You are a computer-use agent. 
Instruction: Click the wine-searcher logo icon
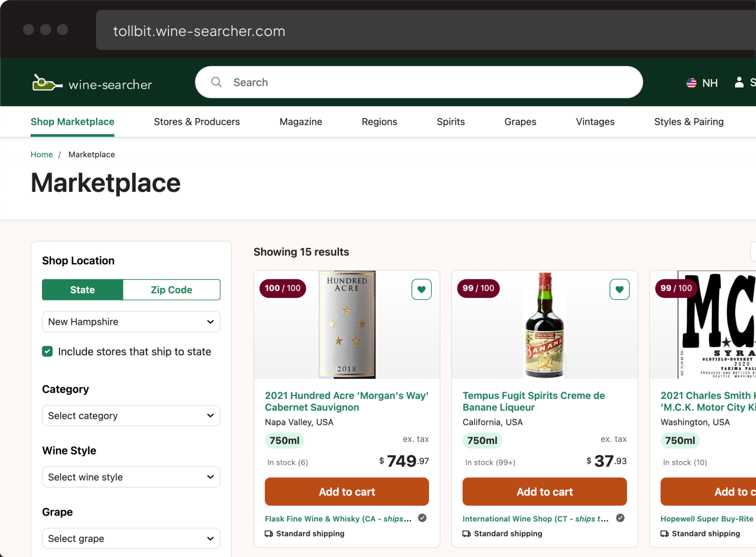coord(46,83)
